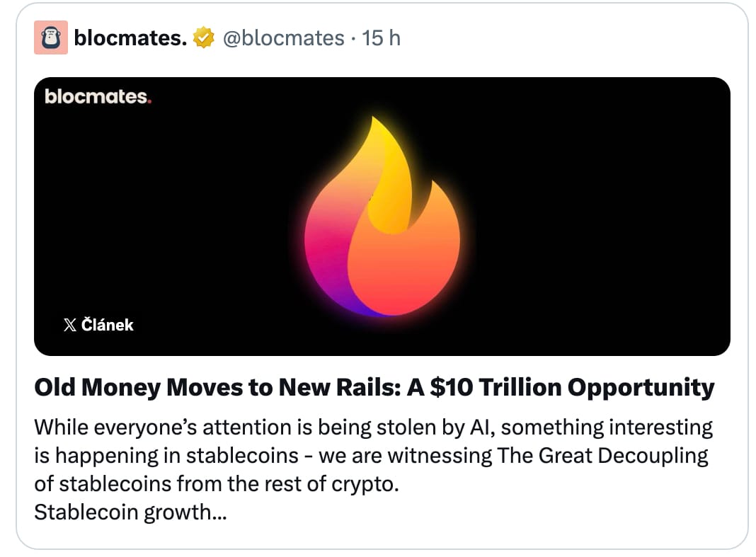
Task: Click the blocmates watermark in the banner
Action: pos(98,97)
